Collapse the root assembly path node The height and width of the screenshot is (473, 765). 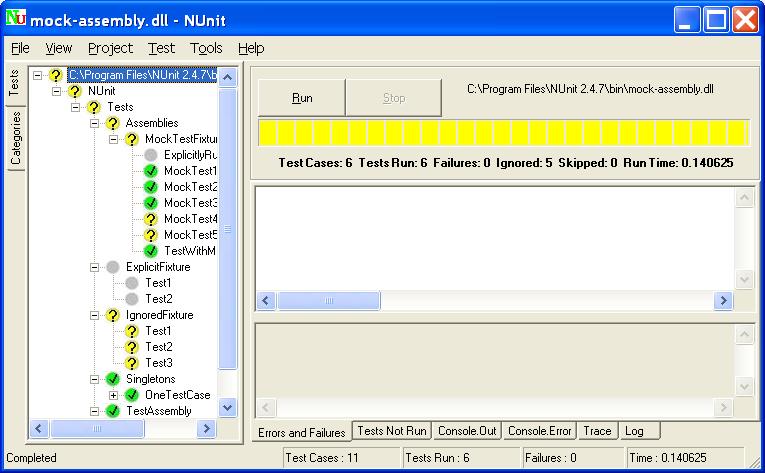pos(38,75)
